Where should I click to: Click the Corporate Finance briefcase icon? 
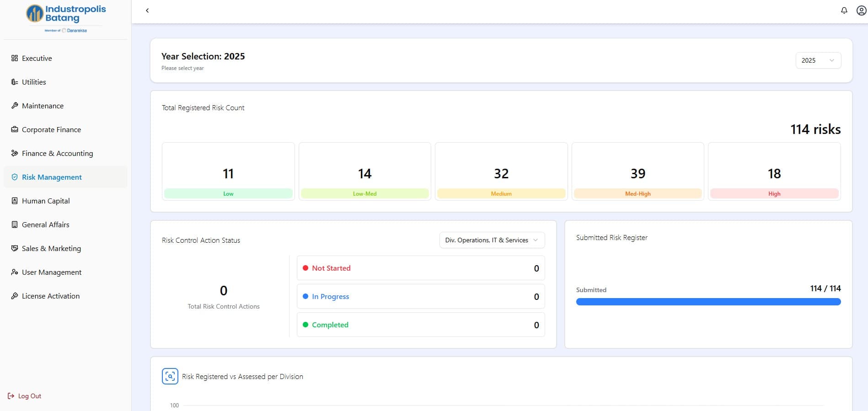click(x=15, y=129)
